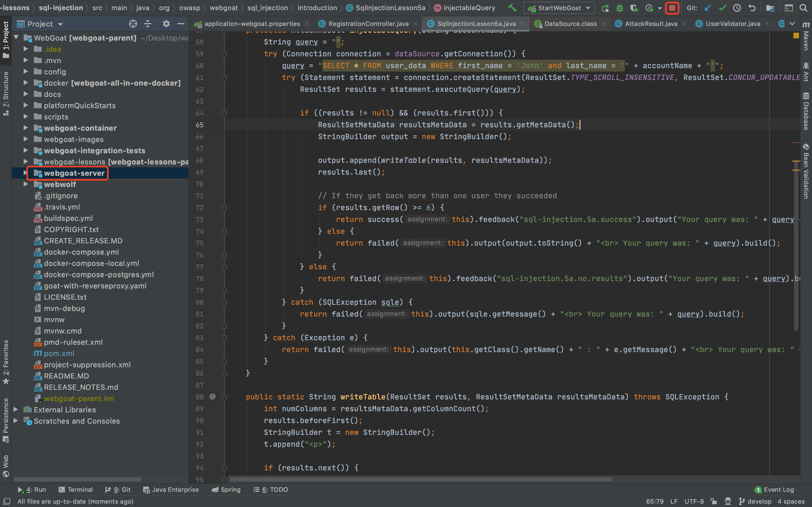Click the Git commit green checkmark

[722, 8]
